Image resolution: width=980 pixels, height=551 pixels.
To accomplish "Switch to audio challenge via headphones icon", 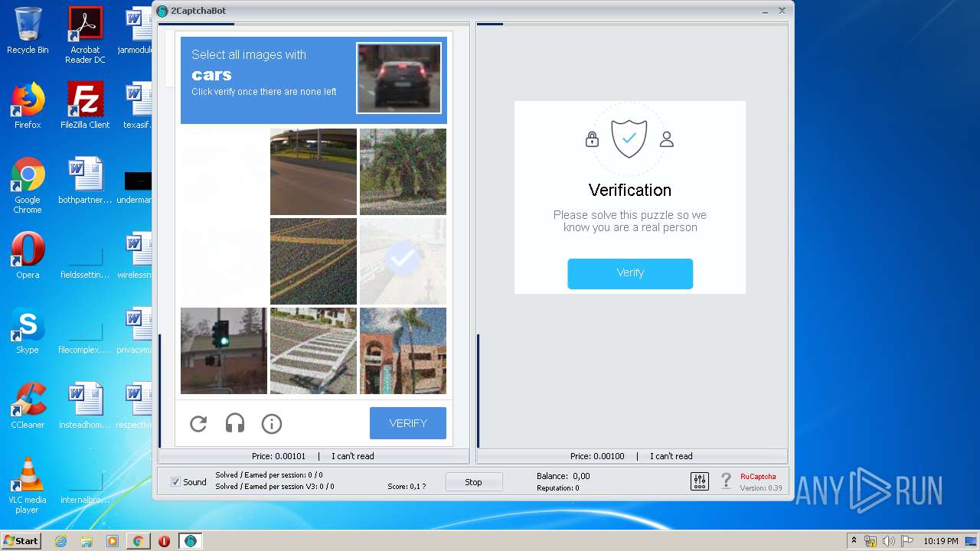I will point(235,423).
